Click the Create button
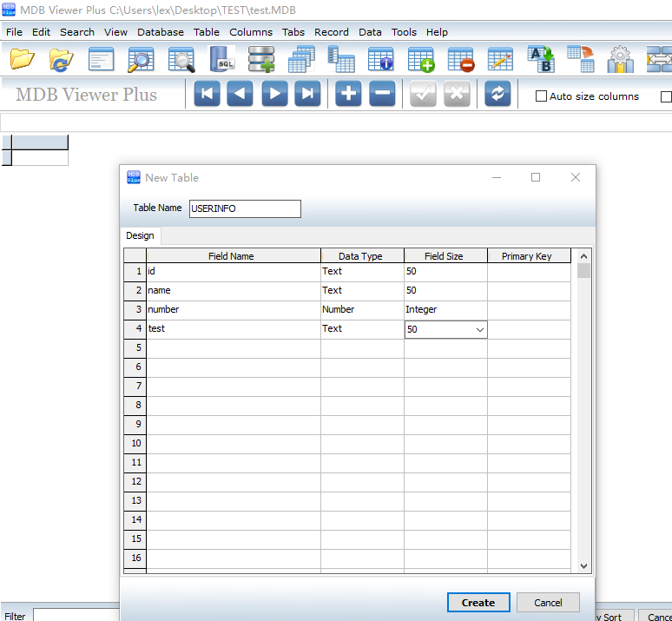This screenshot has height=621, width=672. [x=478, y=603]
